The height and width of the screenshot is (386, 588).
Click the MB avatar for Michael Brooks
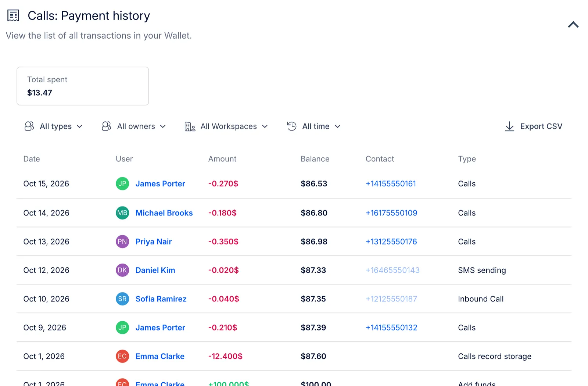[122, 213]
